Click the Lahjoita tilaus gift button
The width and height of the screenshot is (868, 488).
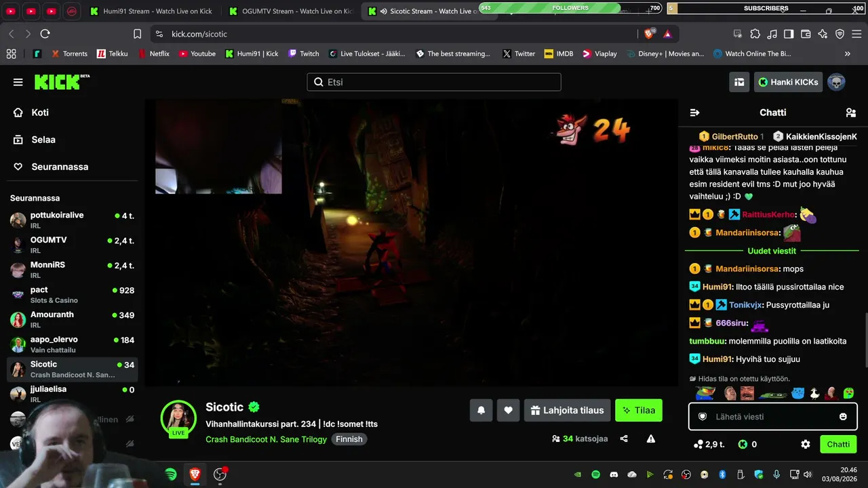click(x=567, y=410)
